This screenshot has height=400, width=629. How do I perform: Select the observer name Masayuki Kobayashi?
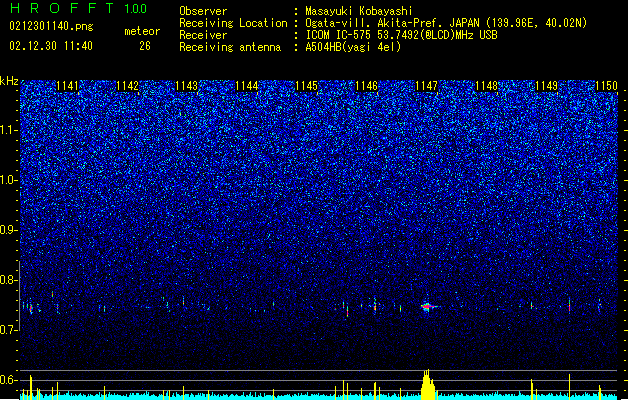pyautogui.click(x=359, y=11)
